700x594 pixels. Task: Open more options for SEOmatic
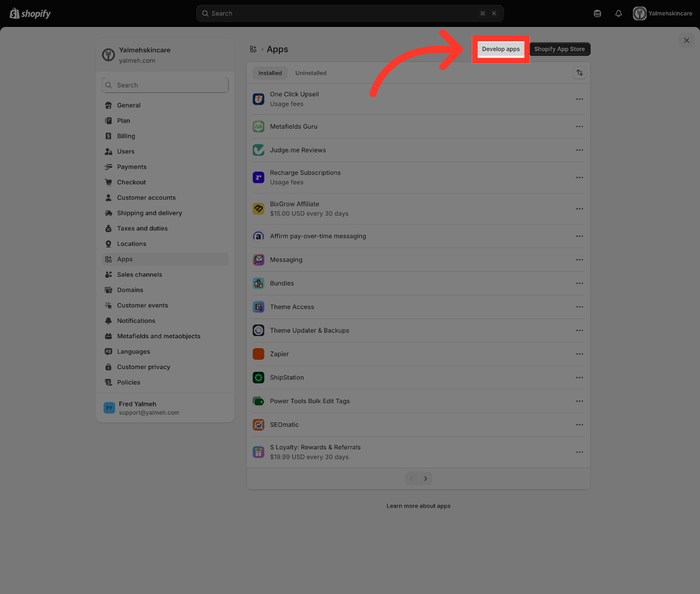tap(580, 425)
